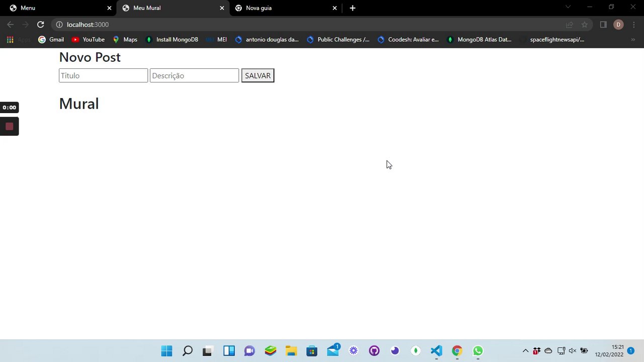Show hidden system tray icons
644x362 pixels.
pyautogui.click(x=525, y=351)
